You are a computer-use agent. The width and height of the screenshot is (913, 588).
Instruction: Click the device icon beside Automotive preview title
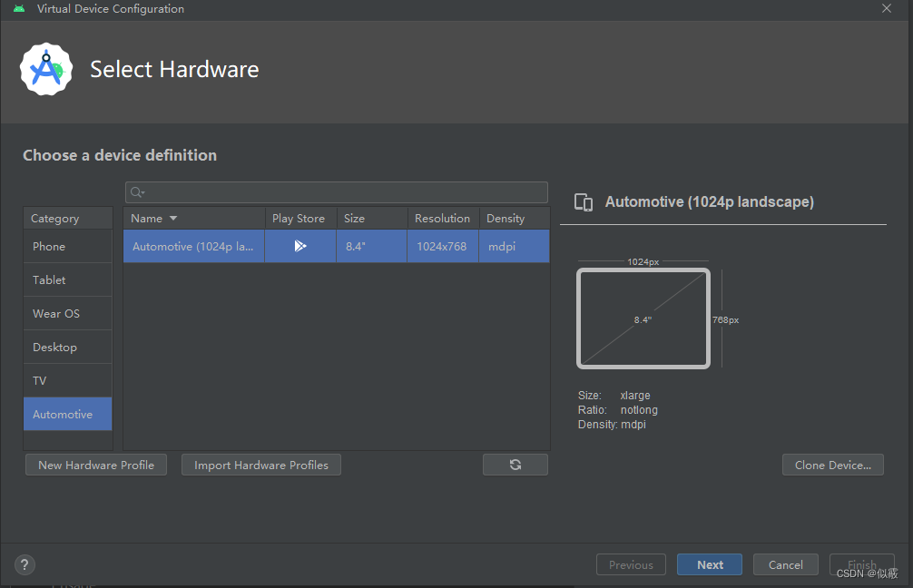tap(584, 202)
